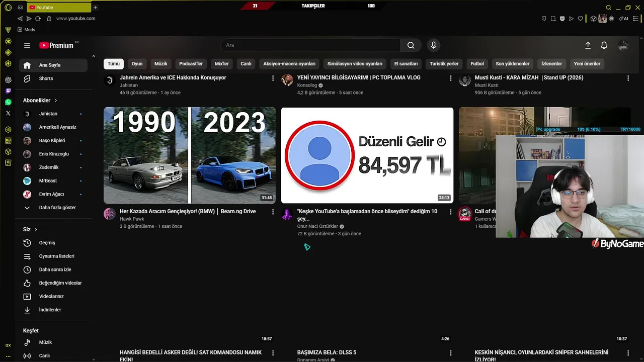Open the YouTube account avatar menu
Image resolution: width=644 pixels, height=362 pixels.
click(623, 45)
